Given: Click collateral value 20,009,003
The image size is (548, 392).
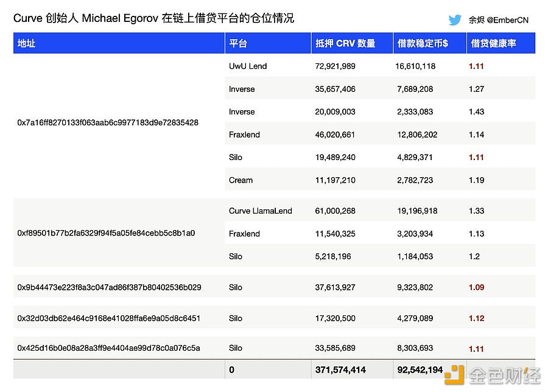Looking at the screenshot, I should coord(335,112).
